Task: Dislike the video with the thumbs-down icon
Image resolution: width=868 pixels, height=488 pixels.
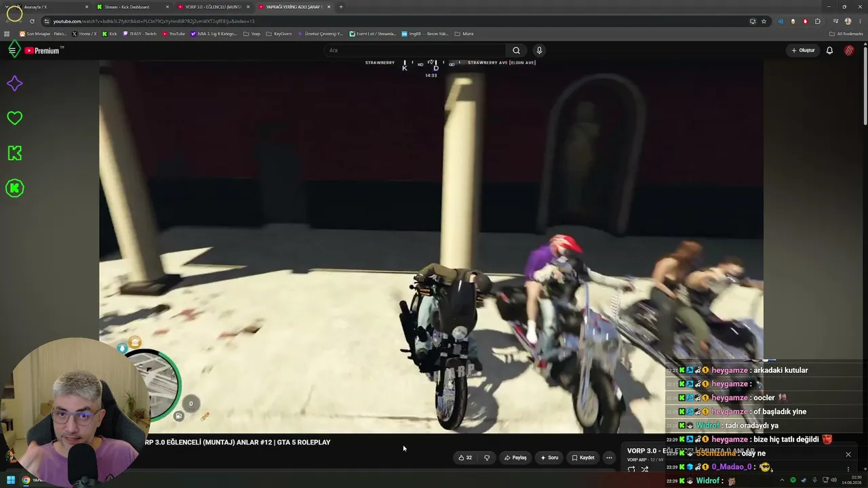Action: [487, 457]
